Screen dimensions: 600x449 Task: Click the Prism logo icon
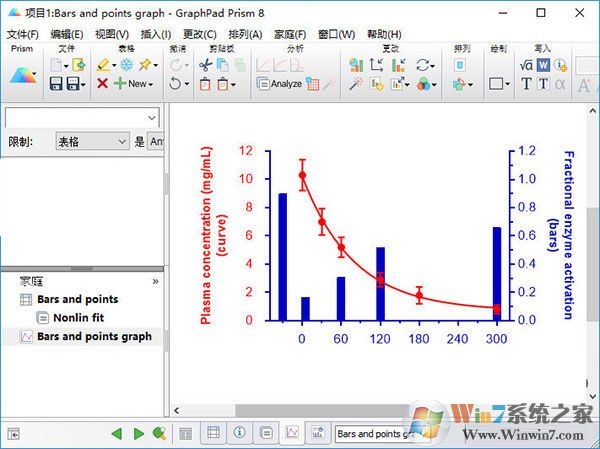[x=22, y=74]
